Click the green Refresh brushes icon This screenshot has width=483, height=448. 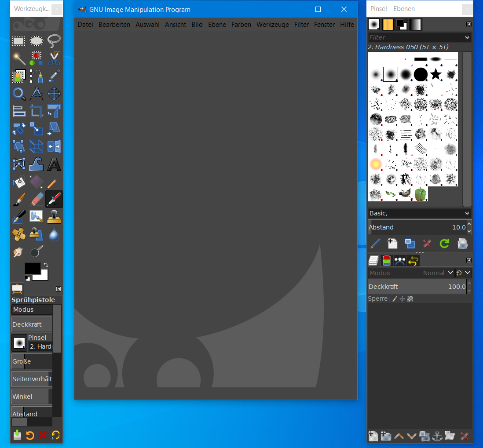point(444,244)
